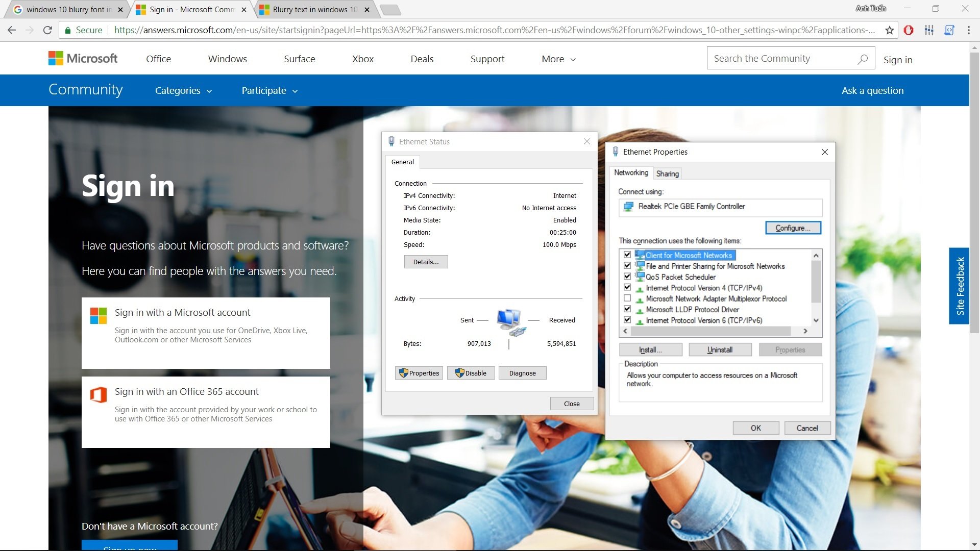The width and height of the screenshot is (980, 551).
Task: Uncheck File and Printer Sharing checkbox
Action: (627, 265)
